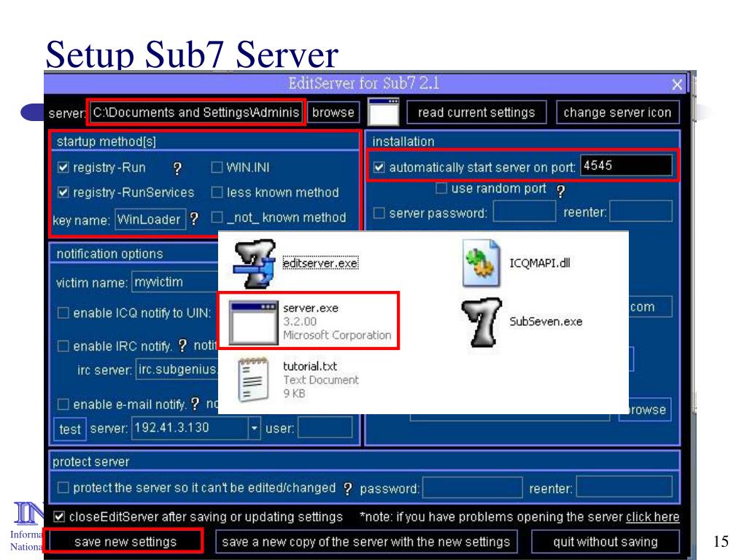Click save a new copy of the server button
This screenshot has width=747, height=560.
coord(366,542)
